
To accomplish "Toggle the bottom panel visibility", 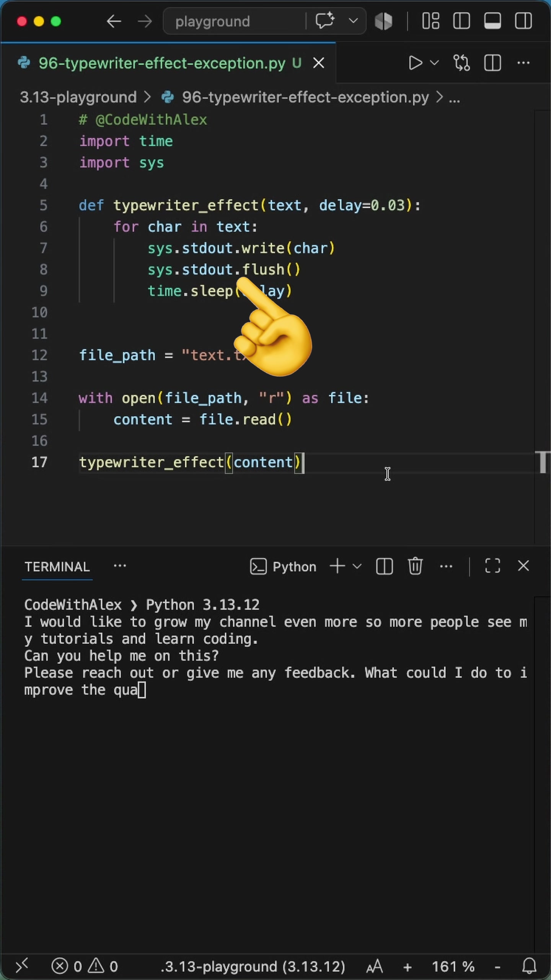I will pyautogui.click(x=492, y=21).
